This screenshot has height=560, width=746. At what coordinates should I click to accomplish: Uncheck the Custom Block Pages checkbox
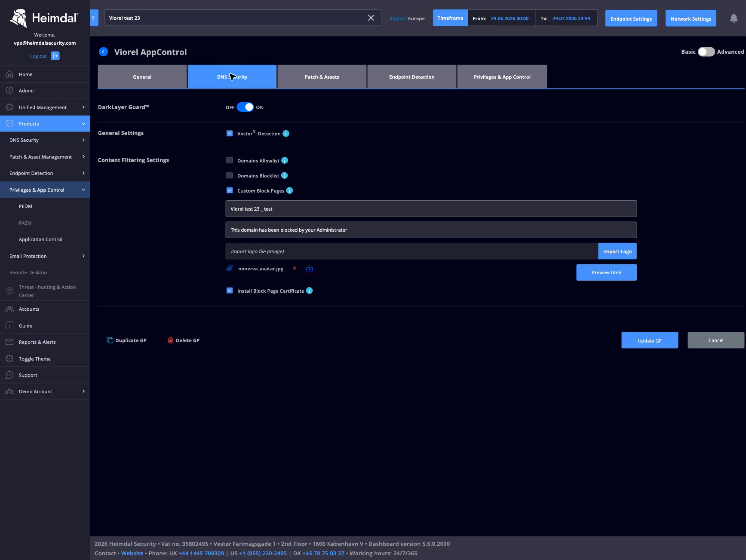[230, 191]
